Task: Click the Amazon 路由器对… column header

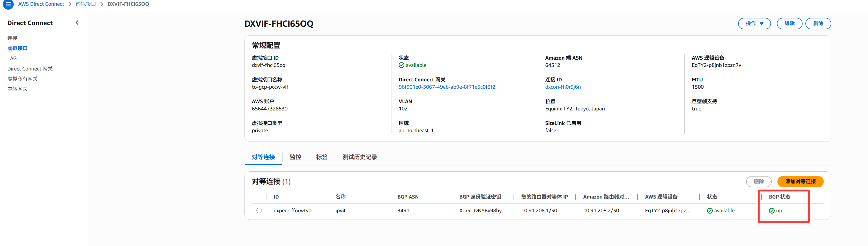Action: (606, 197)
